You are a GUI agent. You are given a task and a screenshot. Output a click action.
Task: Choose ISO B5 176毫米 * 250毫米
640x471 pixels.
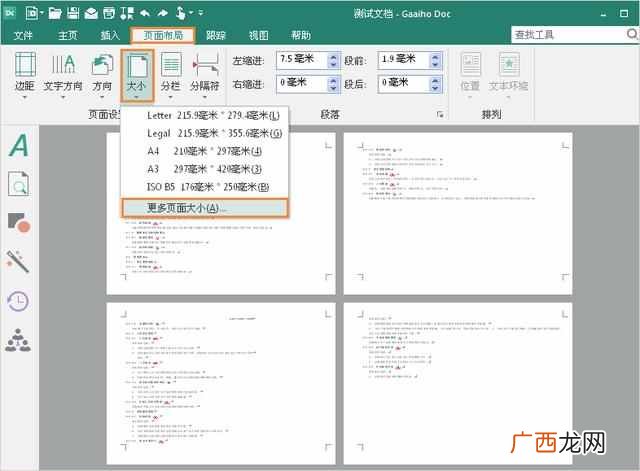click(205, 187)
